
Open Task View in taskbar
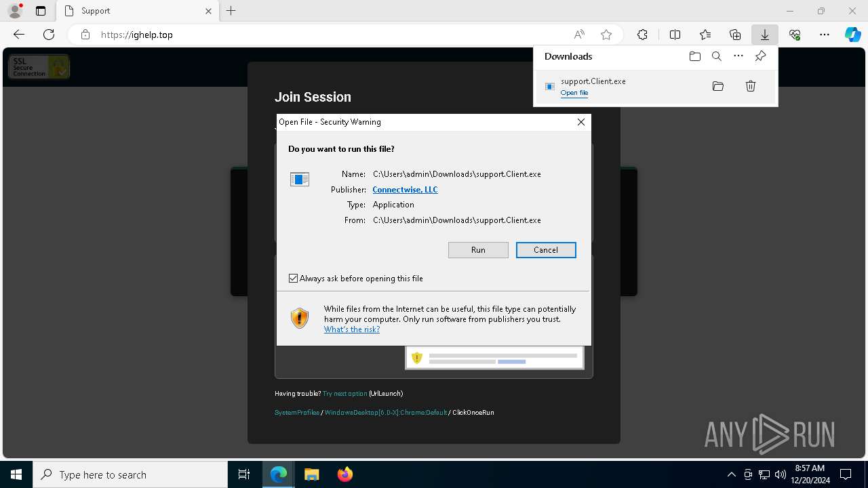click(x=244, y=474)
